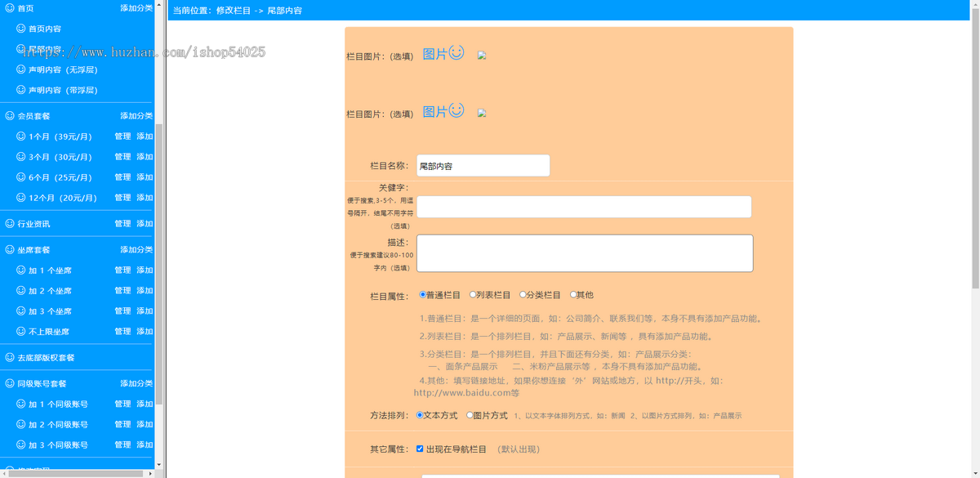Choose the 文本方式 radio option
The height and width of the screenshot is (478, 980).
[x=420, y=415]
